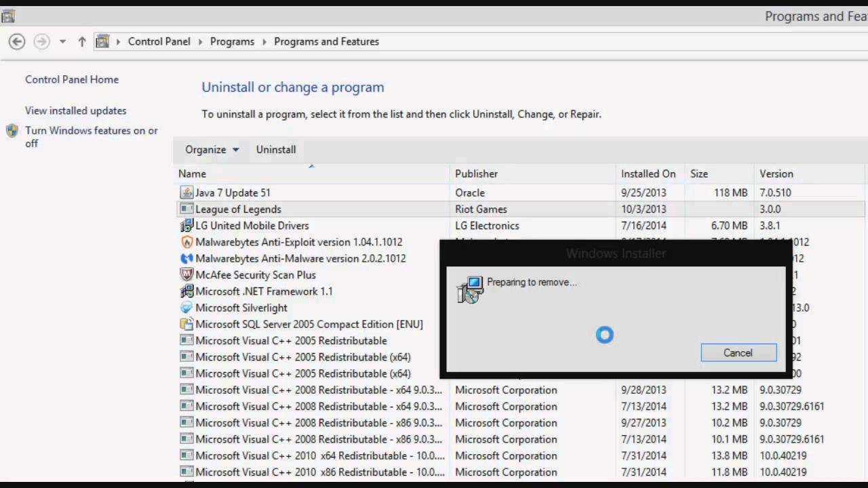
Task: Click version 7.0.510 cell
Action: click(775, 192)
